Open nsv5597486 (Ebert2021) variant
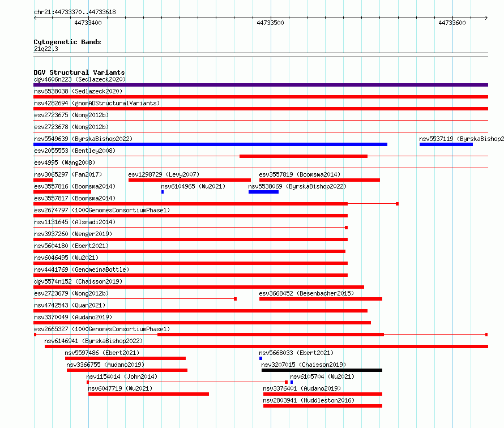 coord(102,353)
